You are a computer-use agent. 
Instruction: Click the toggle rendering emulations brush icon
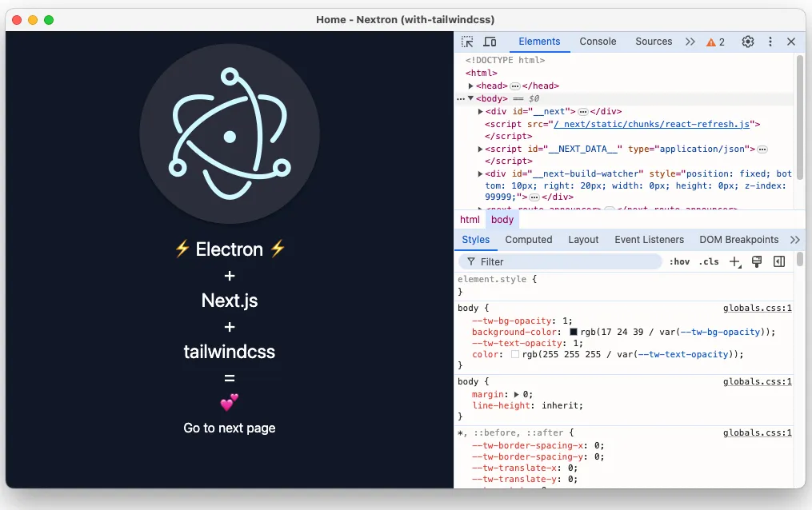pyautogui.click(x=756, y=261)
